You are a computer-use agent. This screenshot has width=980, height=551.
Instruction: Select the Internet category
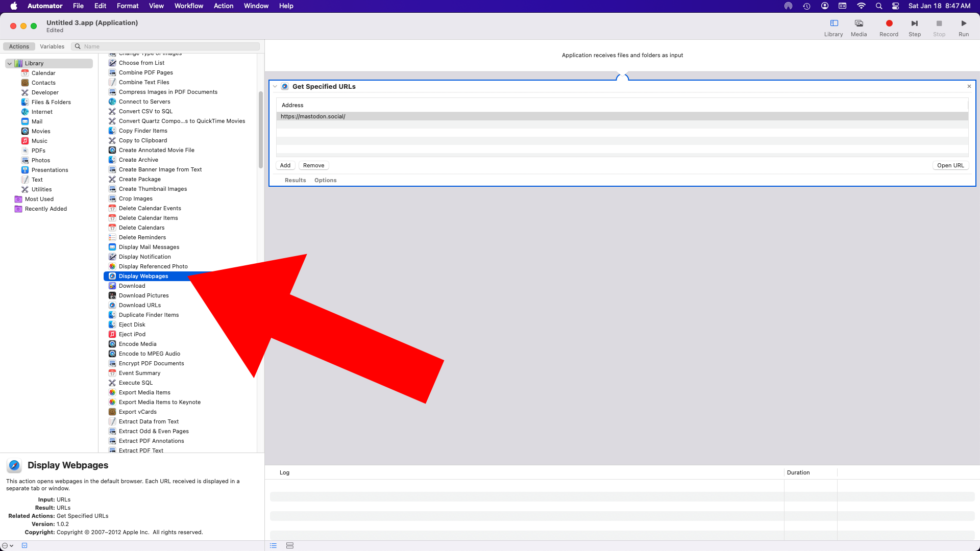(42, 112)
